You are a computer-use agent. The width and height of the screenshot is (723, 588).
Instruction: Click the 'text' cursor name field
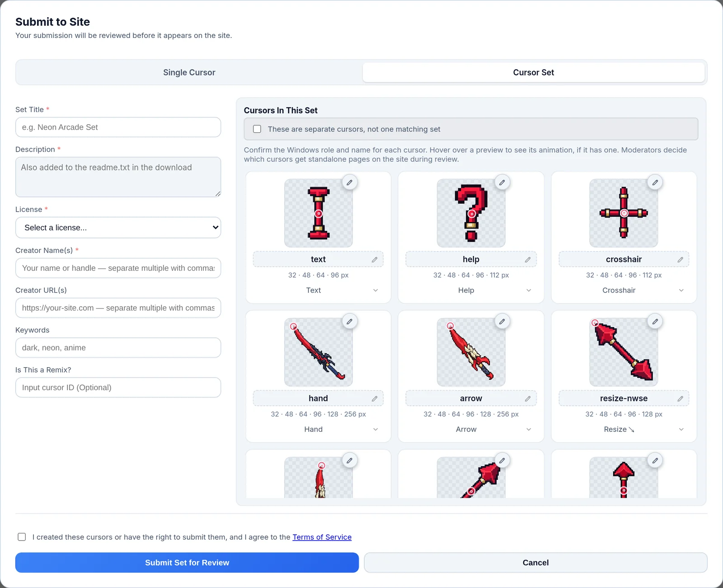(x=318, y=260)
